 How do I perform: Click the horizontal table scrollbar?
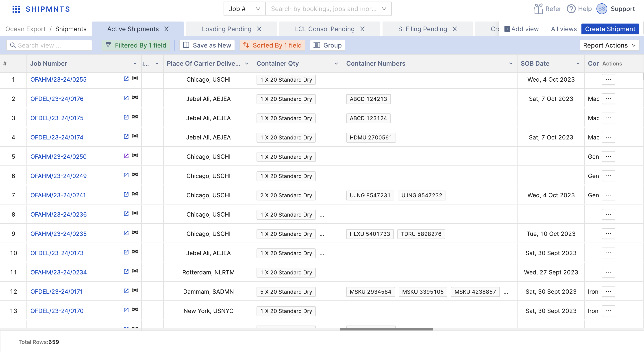tap(387, 329)
